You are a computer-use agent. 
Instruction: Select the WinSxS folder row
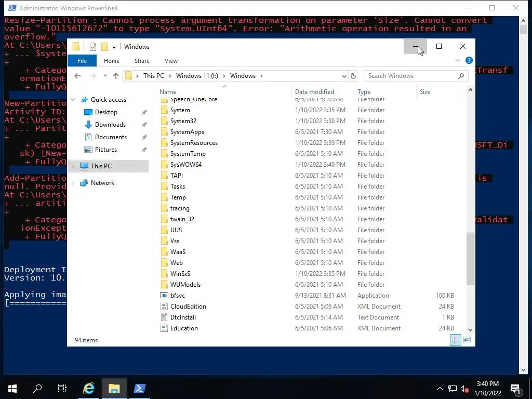click(x=308, y=274)
